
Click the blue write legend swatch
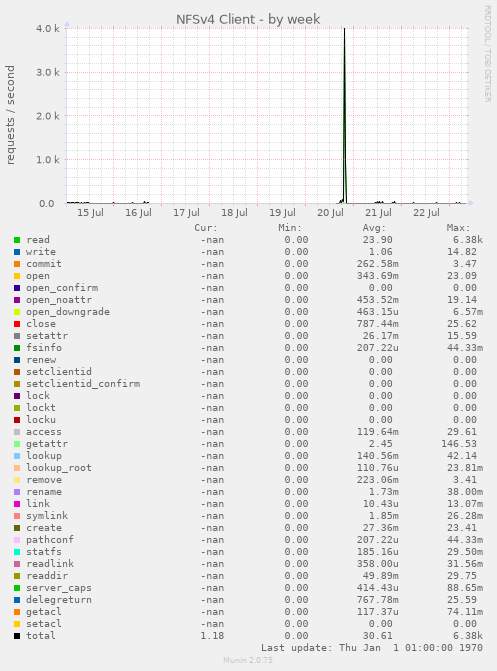pos(17,252)
